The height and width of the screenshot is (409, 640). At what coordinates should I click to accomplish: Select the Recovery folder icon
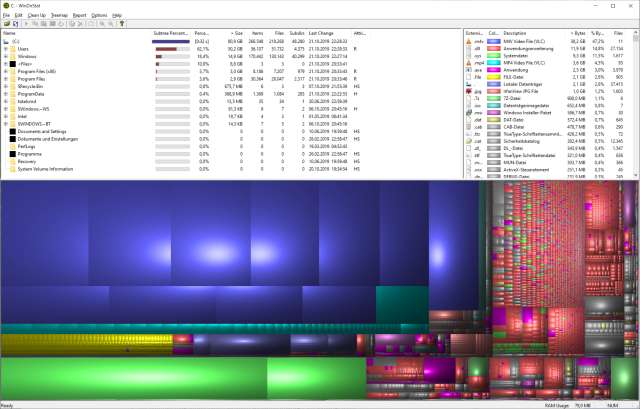tap(13, 162)
